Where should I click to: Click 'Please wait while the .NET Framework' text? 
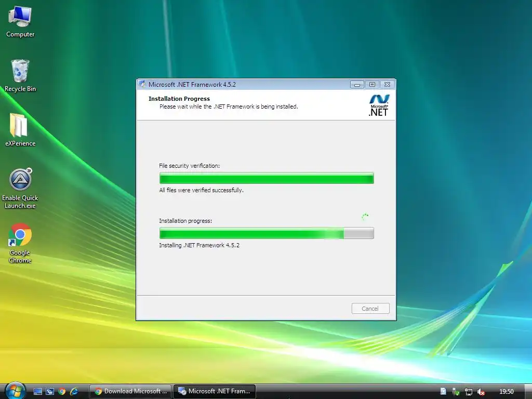(229, 107)
